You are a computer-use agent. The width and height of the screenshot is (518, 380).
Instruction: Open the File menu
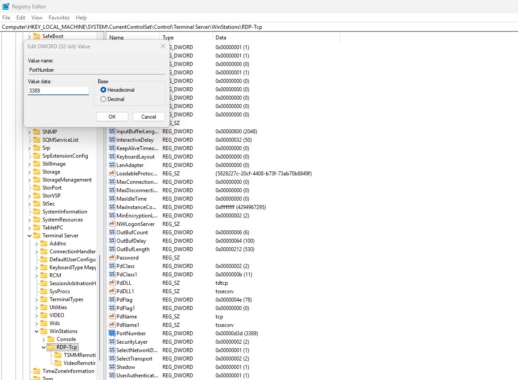6,17
